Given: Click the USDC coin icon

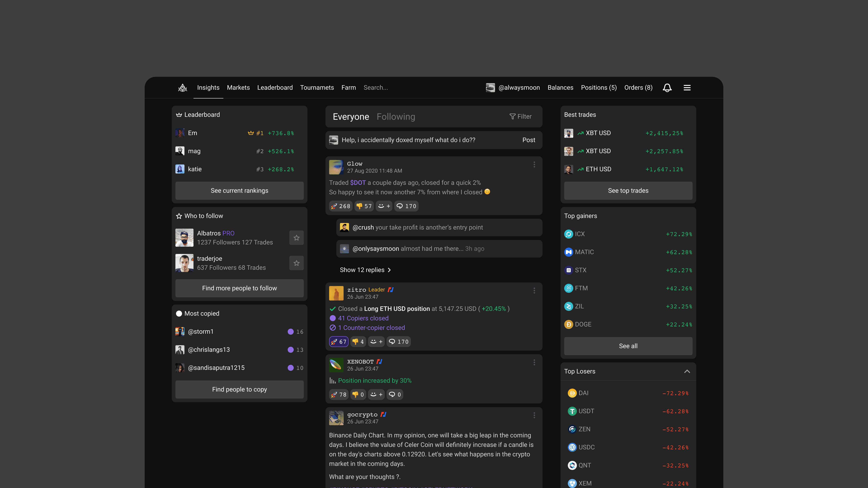Looking at the screenshot, I should 572,448.
